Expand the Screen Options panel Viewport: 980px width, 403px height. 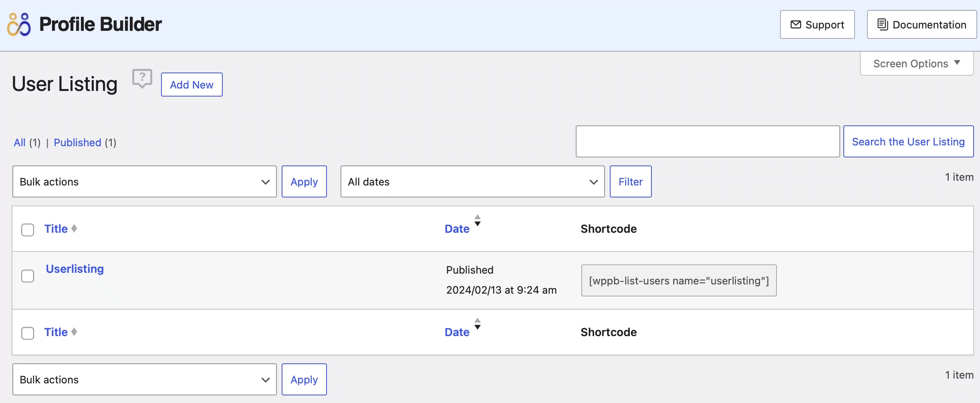pyautogui.click(x=917, y=63)
